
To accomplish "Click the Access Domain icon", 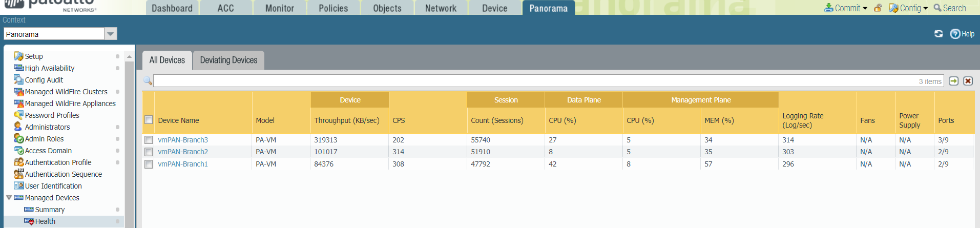I will click(18, 151).
